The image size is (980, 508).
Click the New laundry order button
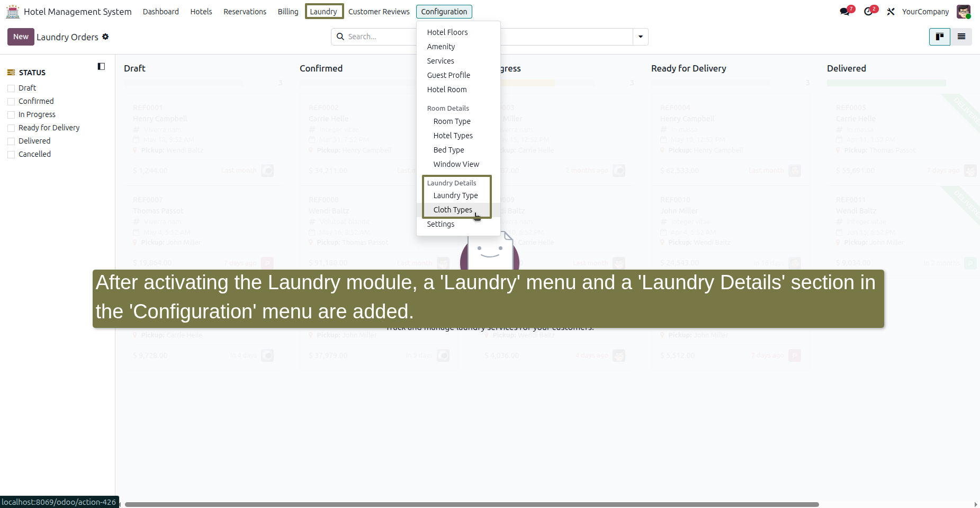(x=21, y=37)
